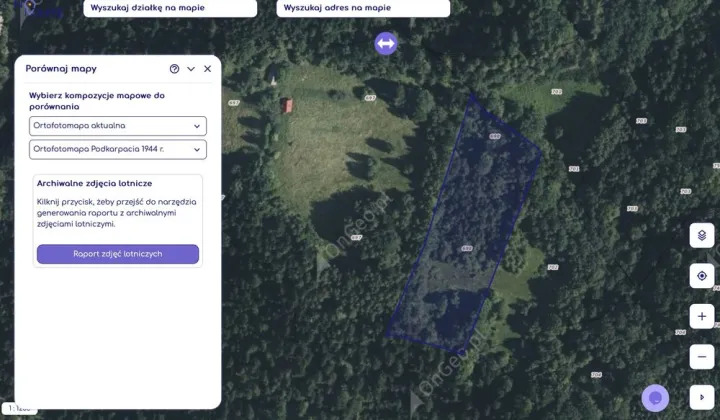Open the map layers icon
The width and height of the screenshot is (720, 420).
click(702, 235)
